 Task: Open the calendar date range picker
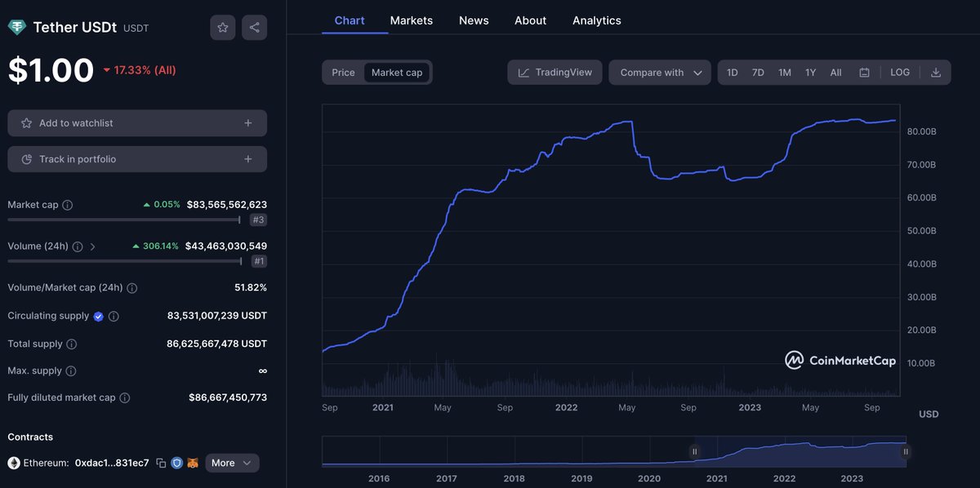[x=864, y=73]
